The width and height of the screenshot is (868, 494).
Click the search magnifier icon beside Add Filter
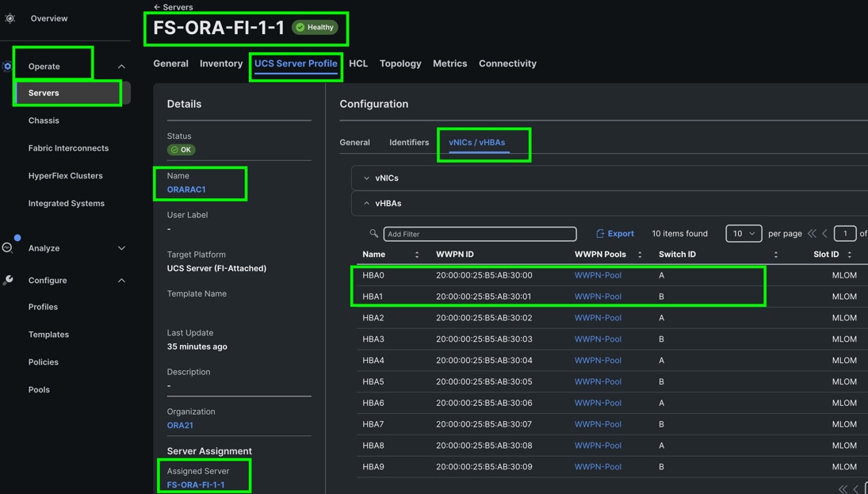pos(373,234)
